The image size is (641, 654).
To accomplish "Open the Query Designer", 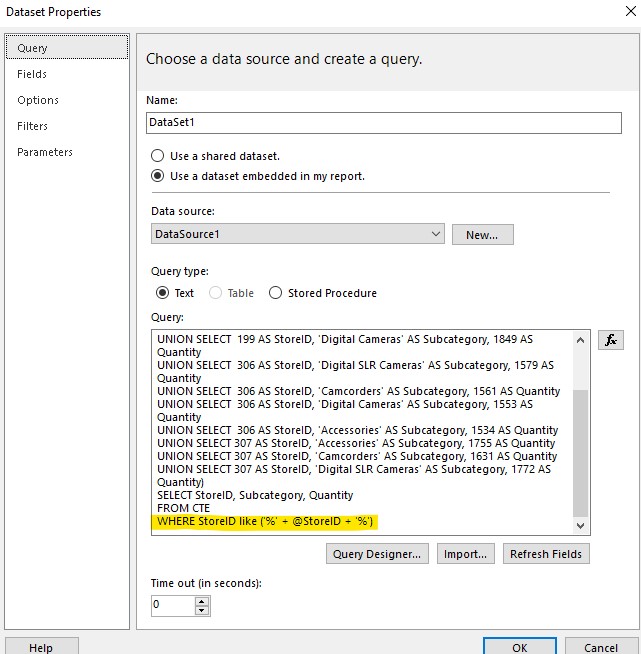I will (x=377, y=554).
